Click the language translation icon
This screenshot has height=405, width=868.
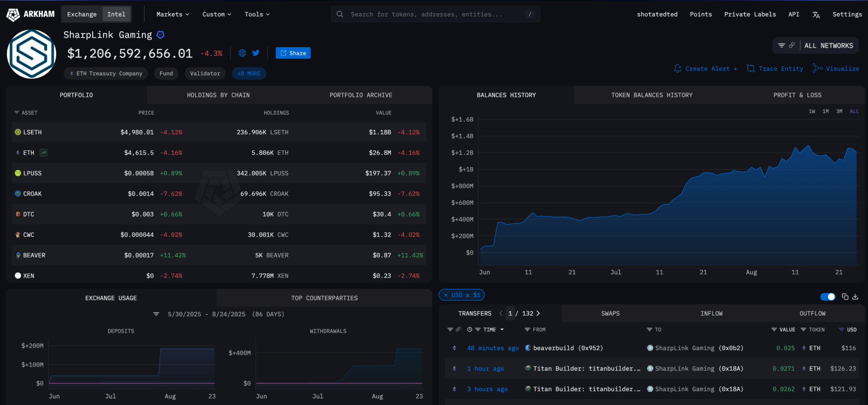[816, 14]
